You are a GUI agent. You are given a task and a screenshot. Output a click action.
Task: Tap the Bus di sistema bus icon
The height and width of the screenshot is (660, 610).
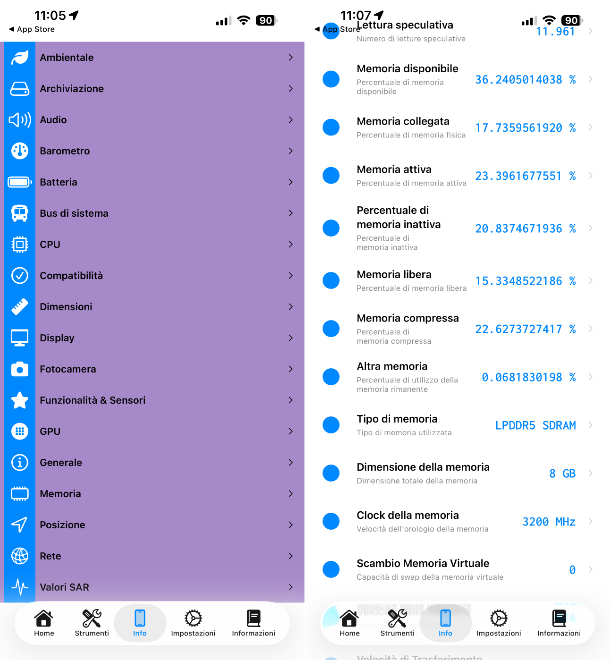point(19,213)
